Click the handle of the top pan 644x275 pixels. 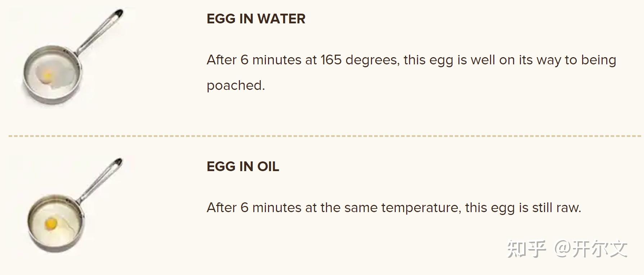pyautogui.click(x=99, y=32)
